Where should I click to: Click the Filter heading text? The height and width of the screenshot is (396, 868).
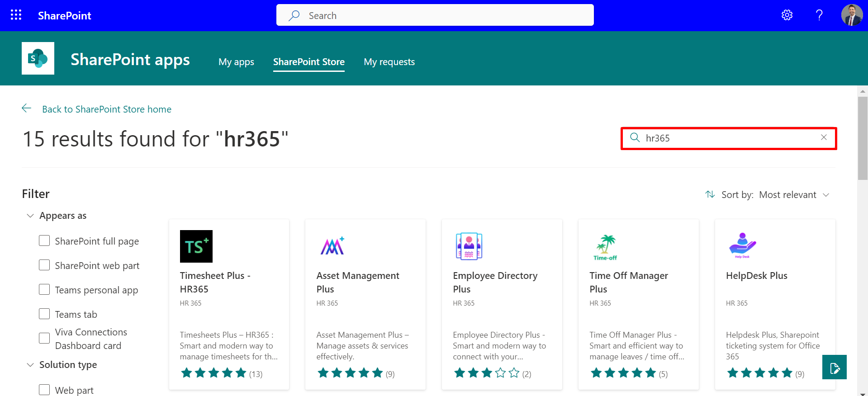[x=36, y=194]
